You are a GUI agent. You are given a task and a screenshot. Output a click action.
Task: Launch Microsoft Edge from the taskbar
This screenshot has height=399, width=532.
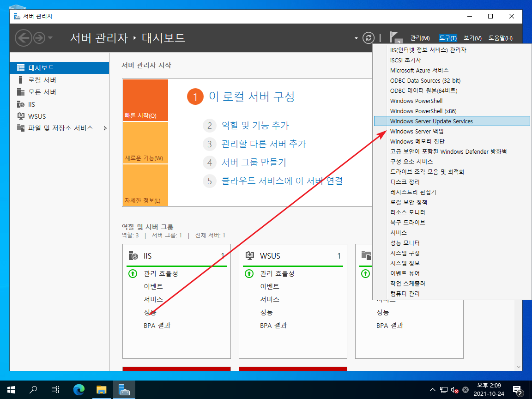coord(79,390)
